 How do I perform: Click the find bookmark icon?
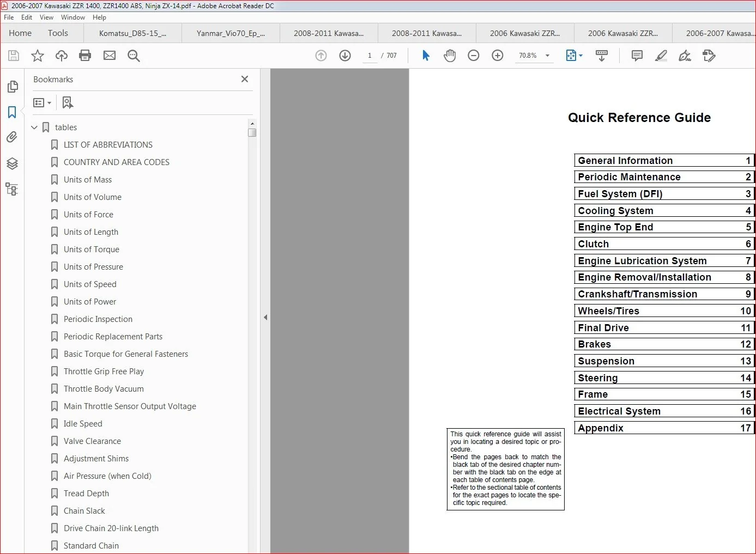pyautogui.click(x=68, y=102)
